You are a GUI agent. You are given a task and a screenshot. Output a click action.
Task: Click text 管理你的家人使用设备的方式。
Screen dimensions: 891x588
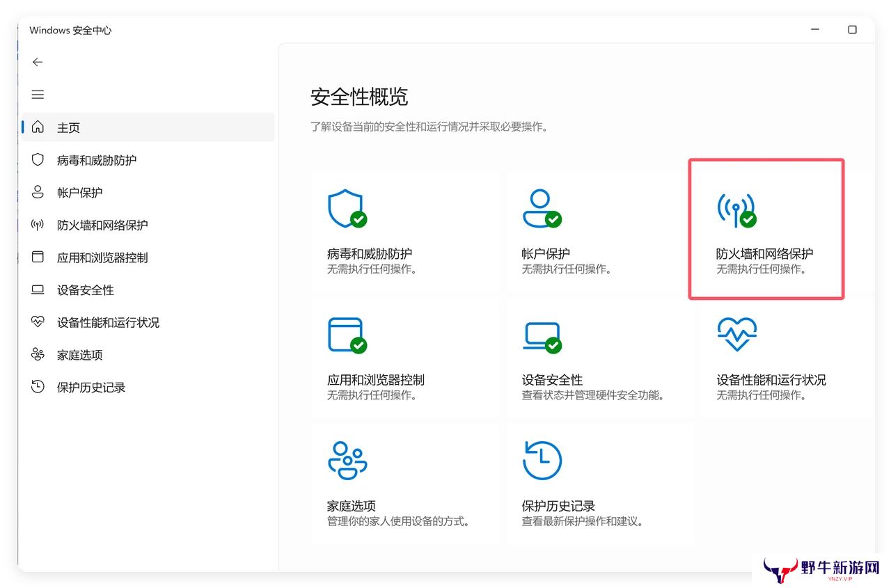point(398,521)
